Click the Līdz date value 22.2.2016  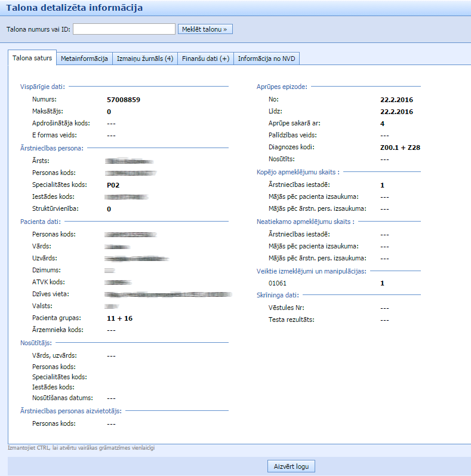tap(396, 112)
